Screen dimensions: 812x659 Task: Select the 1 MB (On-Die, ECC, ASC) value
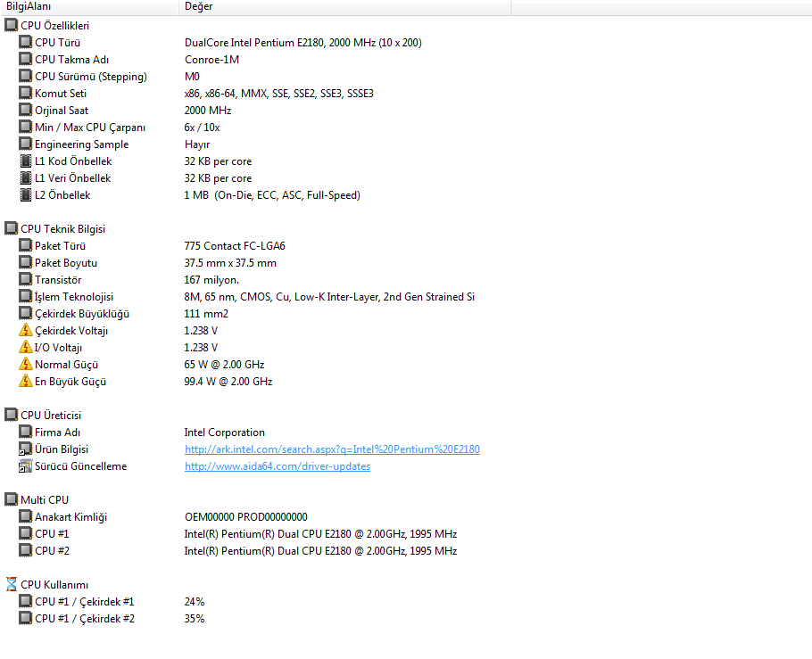[272, 195]
